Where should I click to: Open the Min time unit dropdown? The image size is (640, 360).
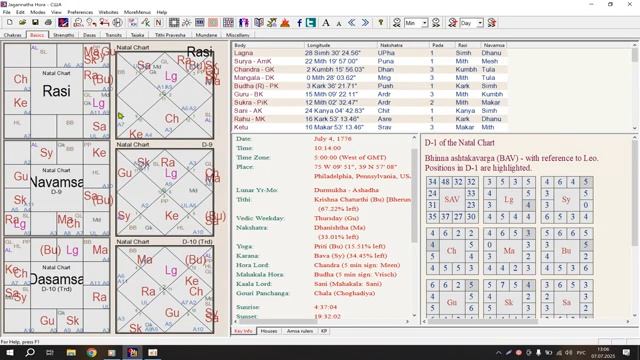coord(424,23)
